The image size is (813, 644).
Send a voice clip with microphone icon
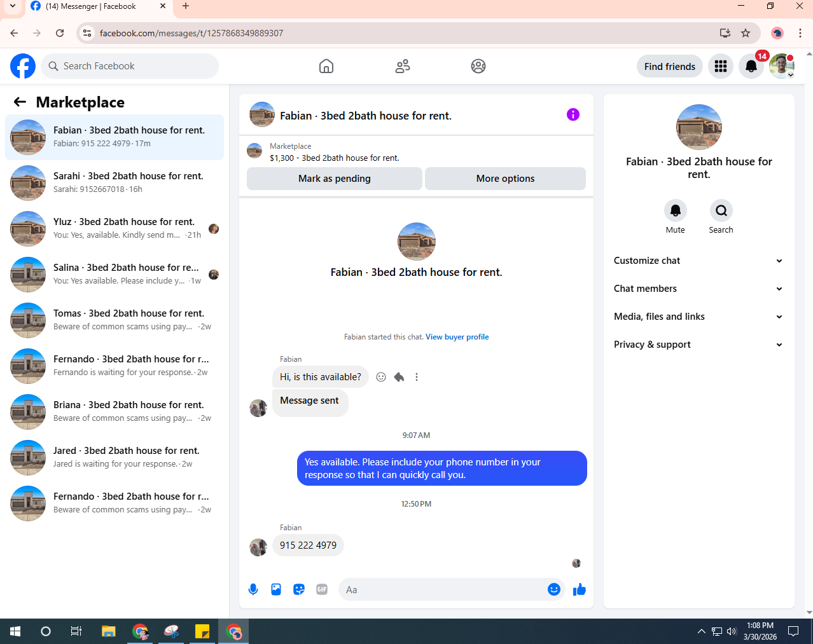point(253,589)
